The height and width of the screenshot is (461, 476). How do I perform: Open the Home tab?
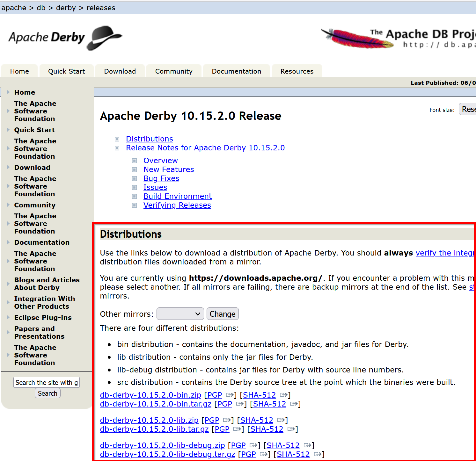pos(19,71)
